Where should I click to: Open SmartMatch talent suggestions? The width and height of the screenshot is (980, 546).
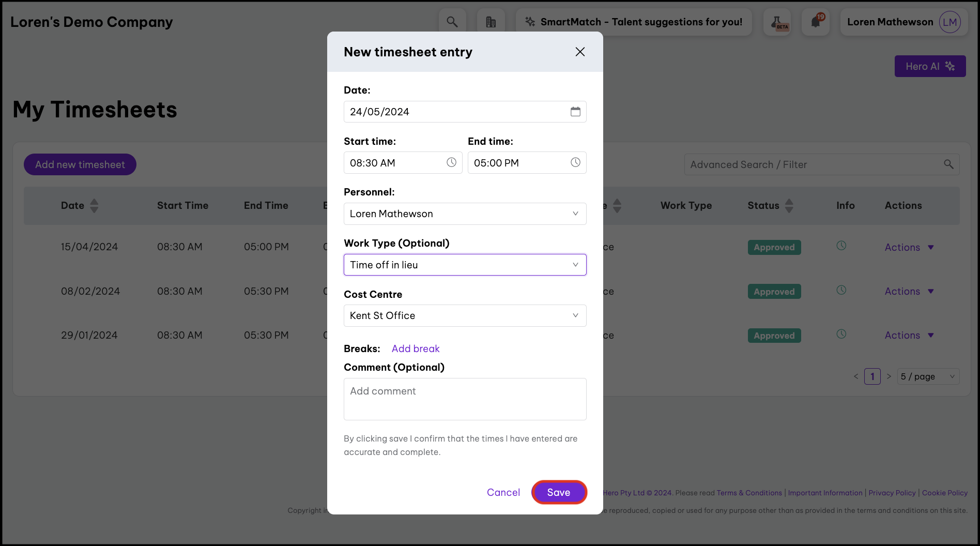tap(634, 22)
